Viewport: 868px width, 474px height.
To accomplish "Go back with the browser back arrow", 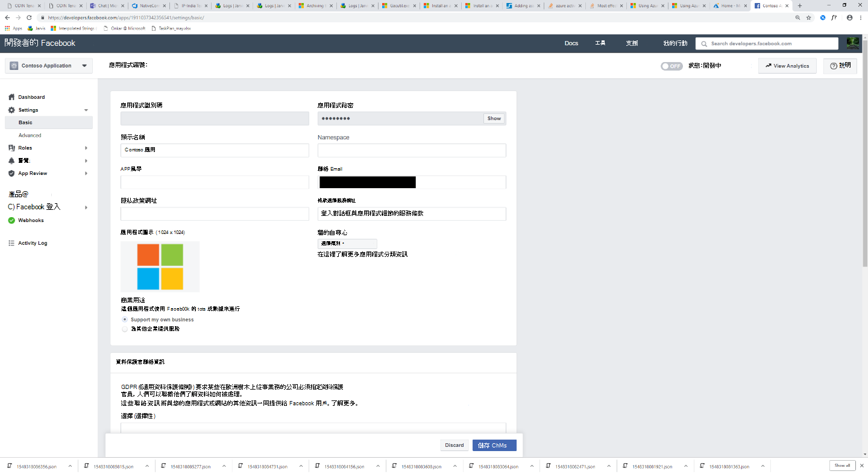I will [7, 17].
